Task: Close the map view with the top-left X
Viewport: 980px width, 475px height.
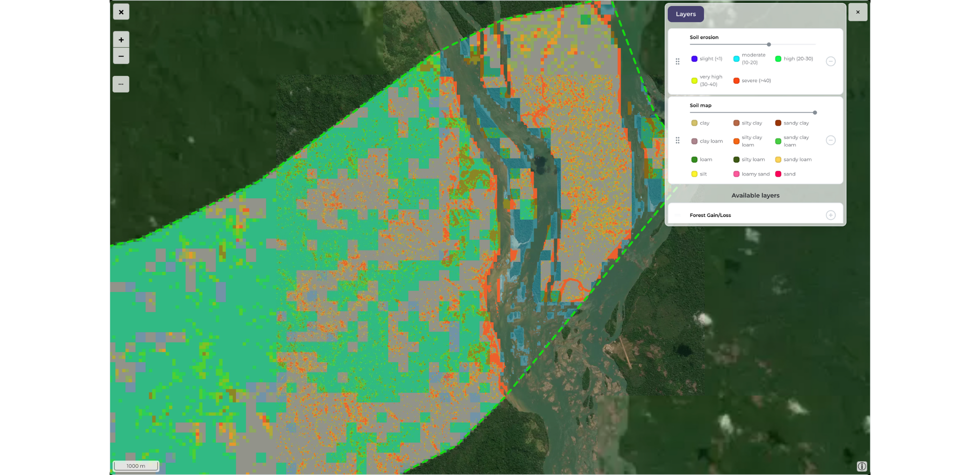Action: (121, 12)
